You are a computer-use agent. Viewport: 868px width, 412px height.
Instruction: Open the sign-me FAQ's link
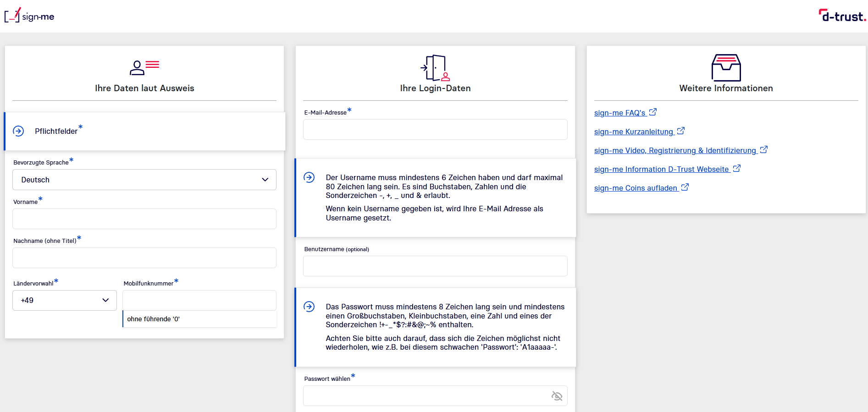coord(620,113)
